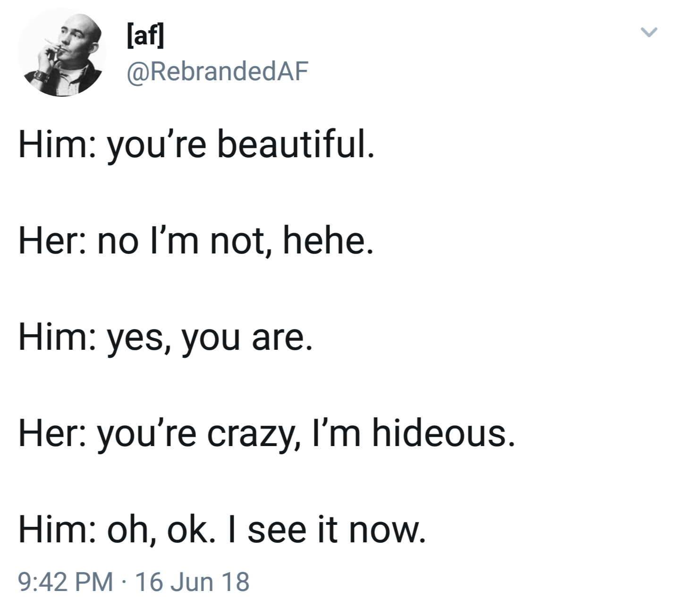Click the phrase "oh, ok." in the last line
The width and height of the screenshot is (677, 616).
coord(160,530)
